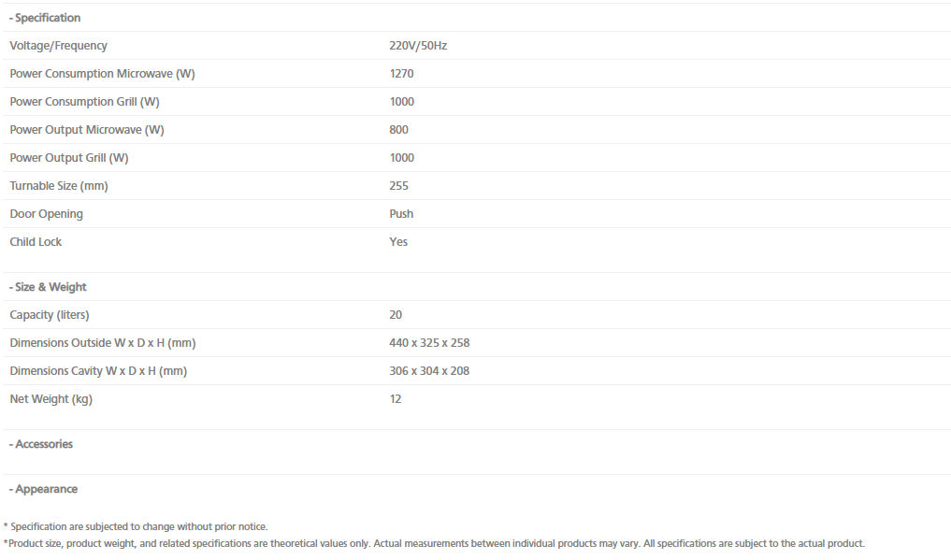Click the Power Output Microwave (W) row
Viewport: 951px width, 560px height.
coord(475,130)
